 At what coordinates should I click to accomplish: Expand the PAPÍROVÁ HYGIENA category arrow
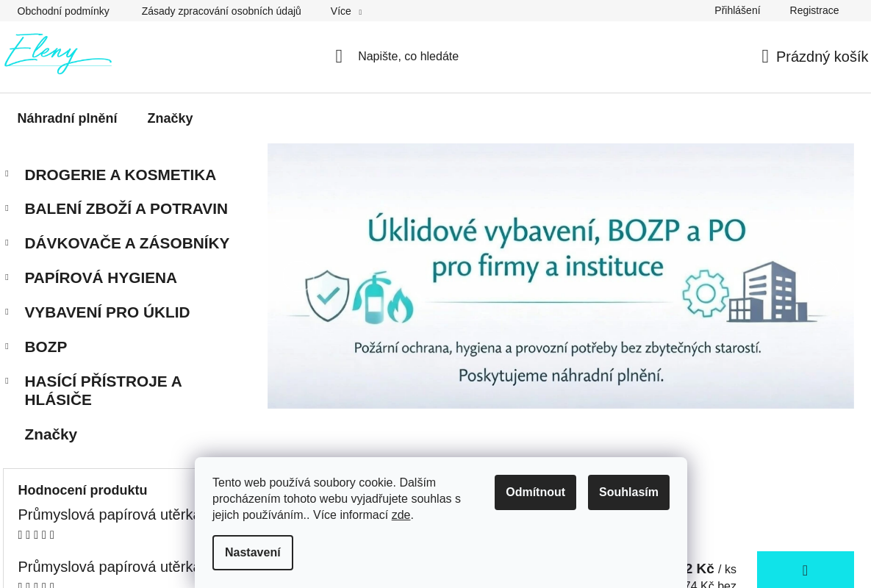[7, 277]
